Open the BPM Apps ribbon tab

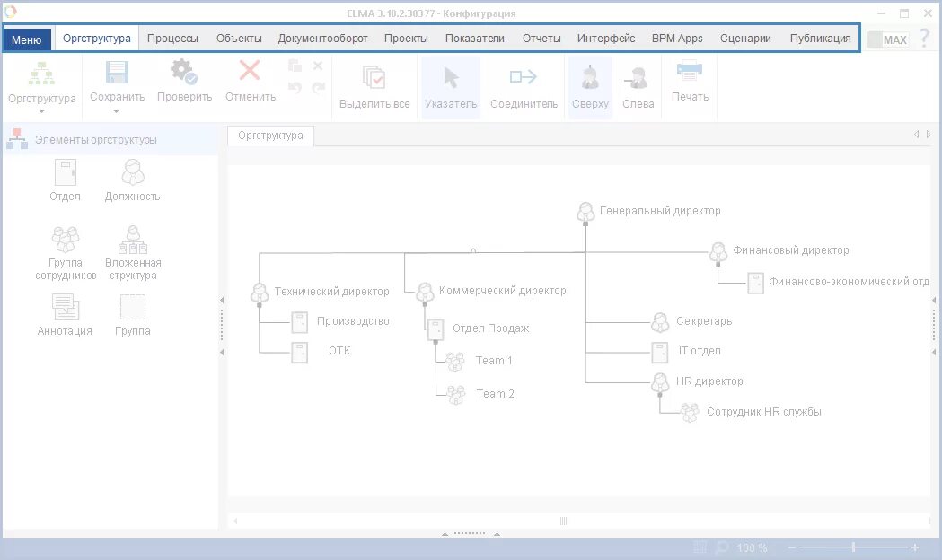[677, 39]
